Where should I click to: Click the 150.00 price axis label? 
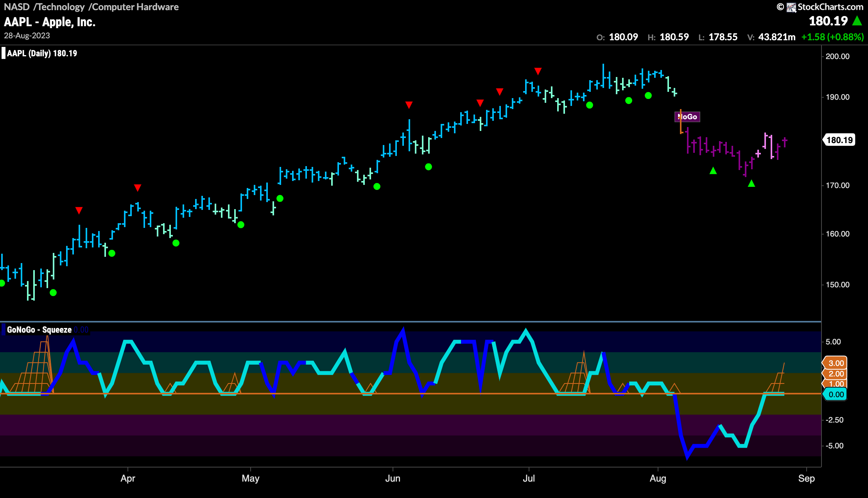coord(838,285)
